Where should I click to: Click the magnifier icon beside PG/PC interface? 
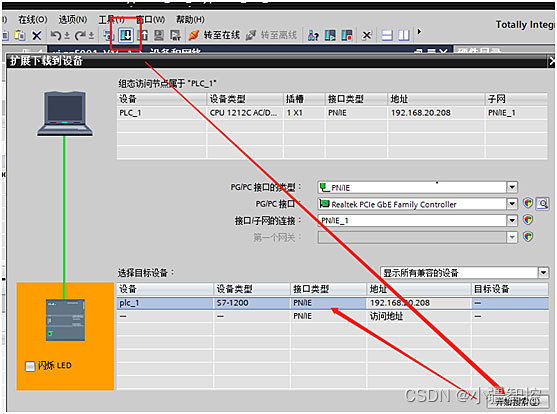543,204
